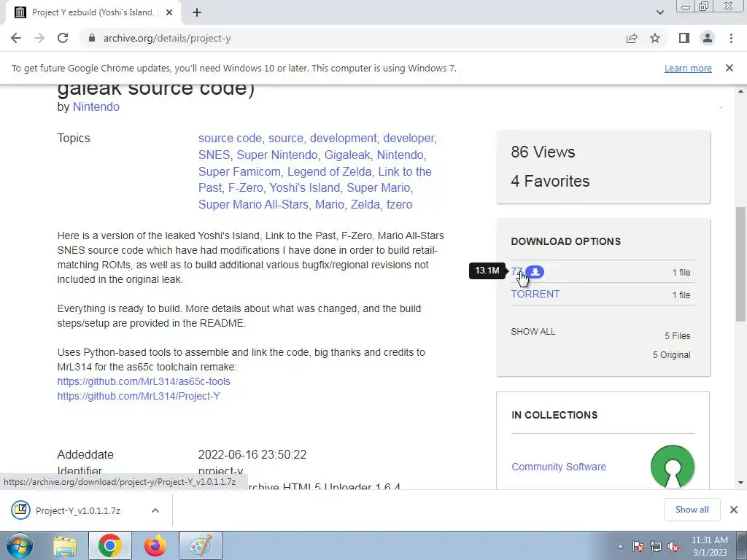Select the 'Super Famicom' topic link
Image resolution: width=747 pixels, height=560 pixels.
click(x=239, y=171)
